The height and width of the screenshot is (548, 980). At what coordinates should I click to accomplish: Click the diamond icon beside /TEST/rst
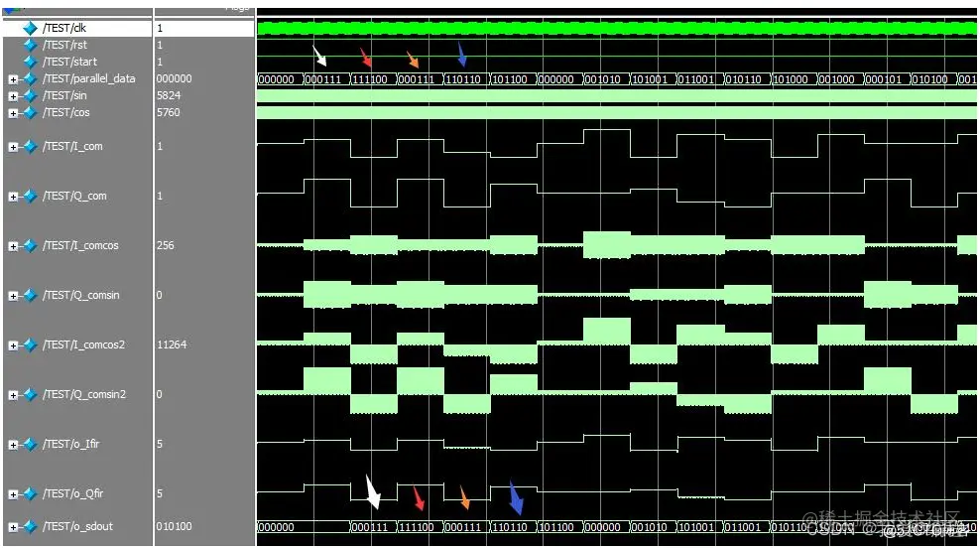point(30,45)
